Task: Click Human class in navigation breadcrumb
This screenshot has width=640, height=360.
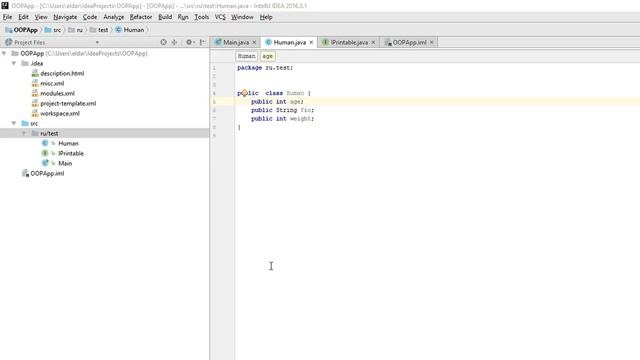Action: pos(130,30)
